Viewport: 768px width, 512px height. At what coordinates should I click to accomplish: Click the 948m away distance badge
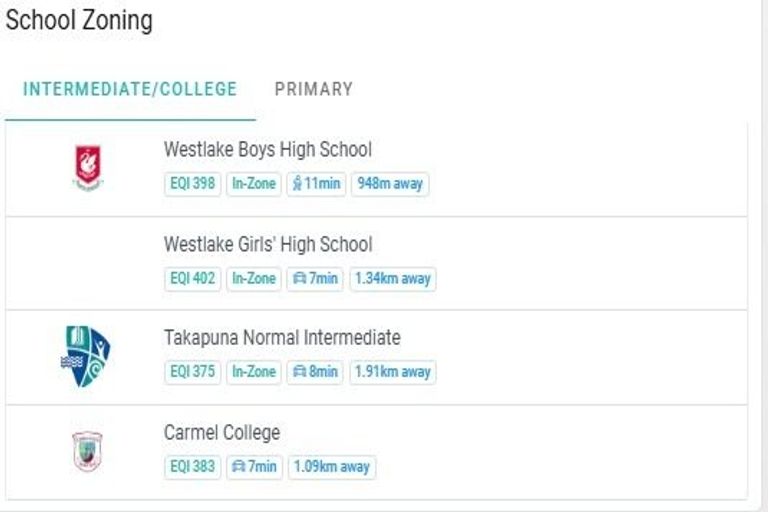point(389,184)
